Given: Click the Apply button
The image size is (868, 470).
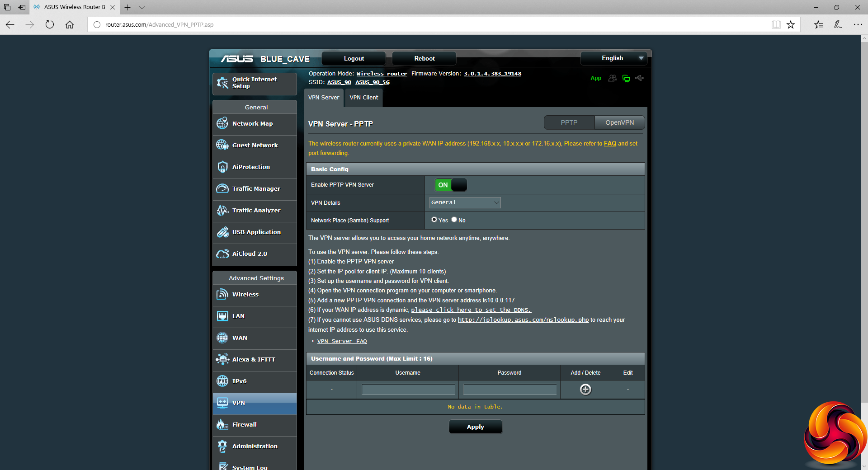Looking at the screenshot, I should point(475,427).
